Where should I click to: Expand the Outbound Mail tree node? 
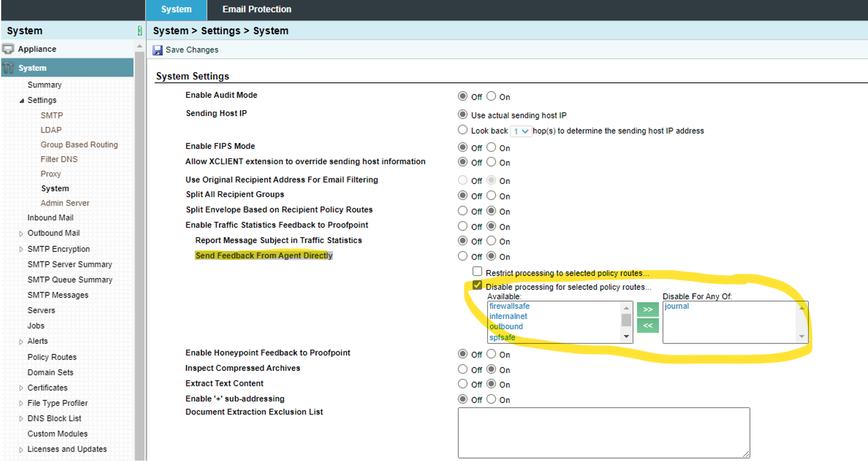click(x=21, y=234)
